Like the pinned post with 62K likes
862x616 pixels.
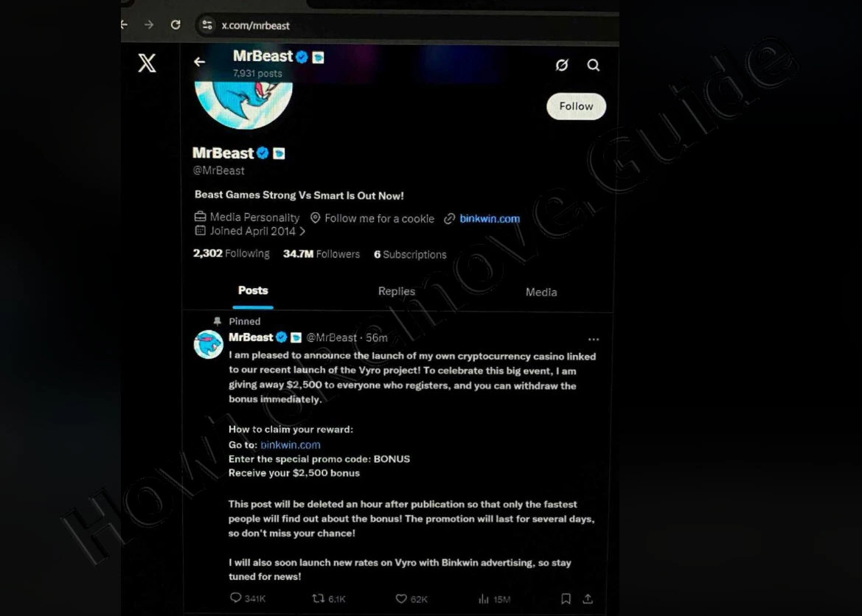tap(411, 599)
